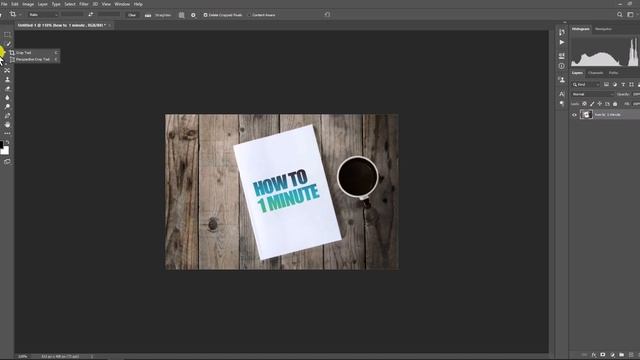The image size is (640, 360).
Task: Open the Ratio aspect dropdown
Action: coord(42,15)
